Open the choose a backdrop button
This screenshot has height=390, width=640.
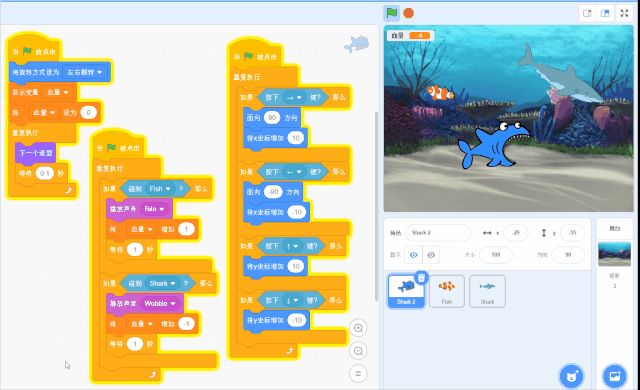614,376
